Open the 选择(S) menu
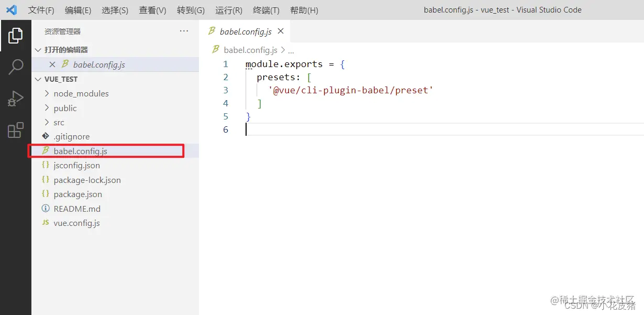The width and height of the screenshot is (644, 315). click(115, 10)
